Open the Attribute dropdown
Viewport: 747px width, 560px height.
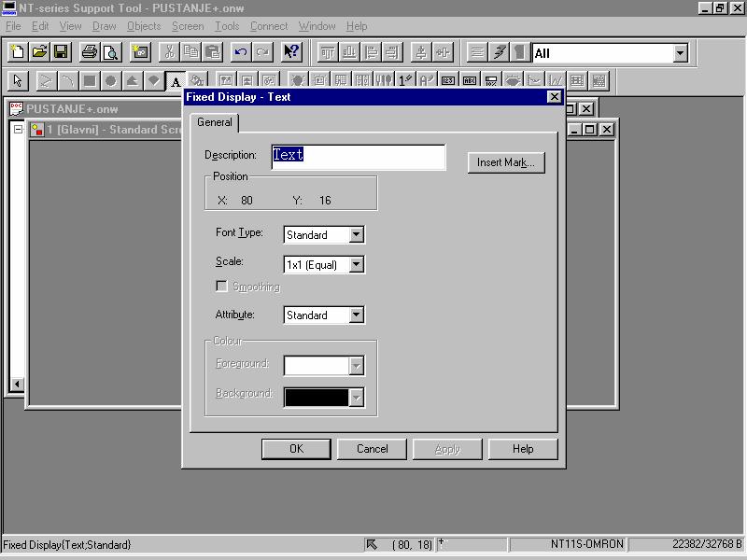pyautogui.click(x=357, y=315)
